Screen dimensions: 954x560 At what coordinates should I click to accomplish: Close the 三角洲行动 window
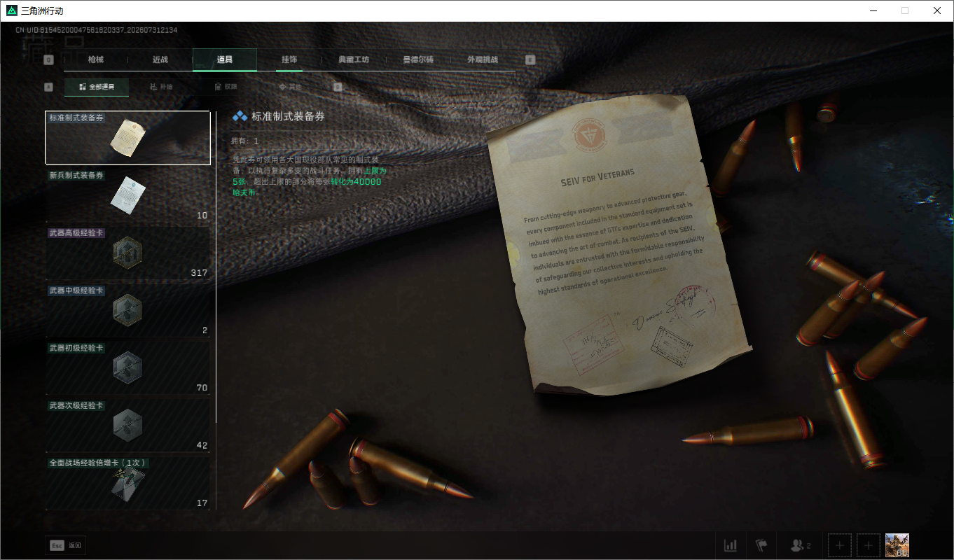pyautogui.click(x=937, y=10)
